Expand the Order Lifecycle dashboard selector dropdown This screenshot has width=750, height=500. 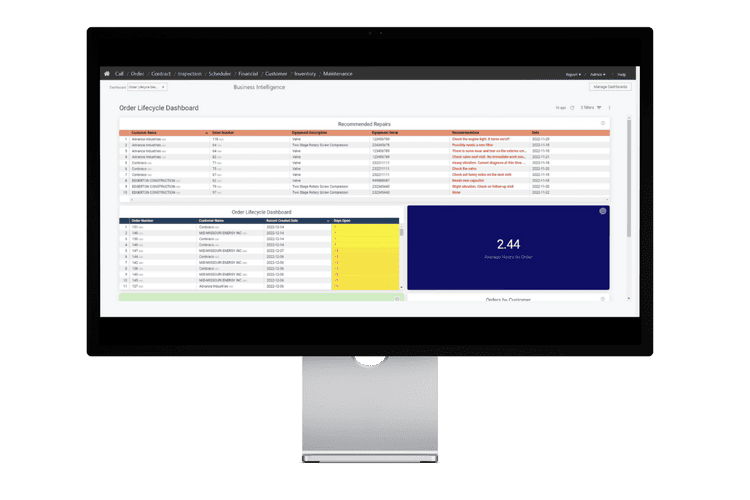coord(146,87)
